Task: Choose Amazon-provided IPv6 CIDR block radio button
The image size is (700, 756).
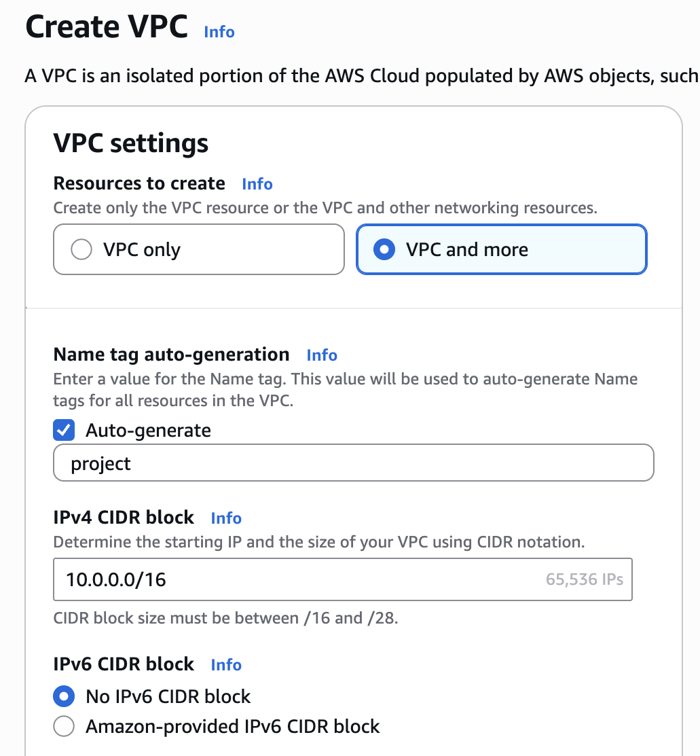Action: tap(64, 727)
